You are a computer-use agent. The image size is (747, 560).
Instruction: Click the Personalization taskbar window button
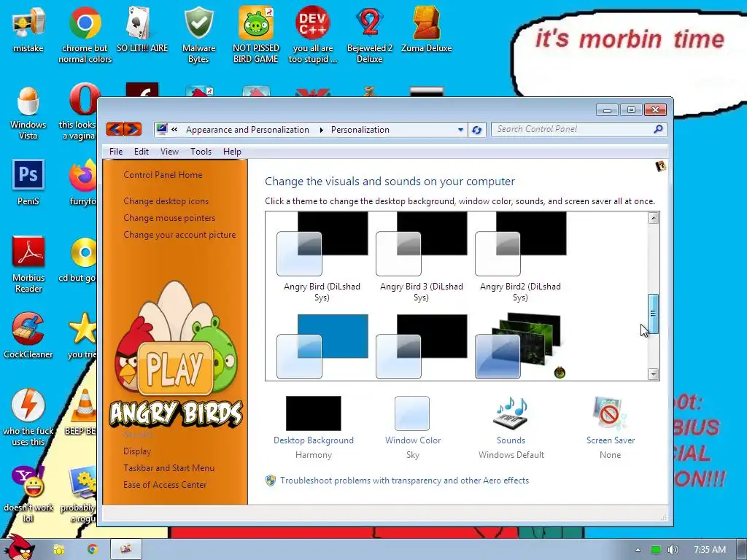[x=125, y=550]
